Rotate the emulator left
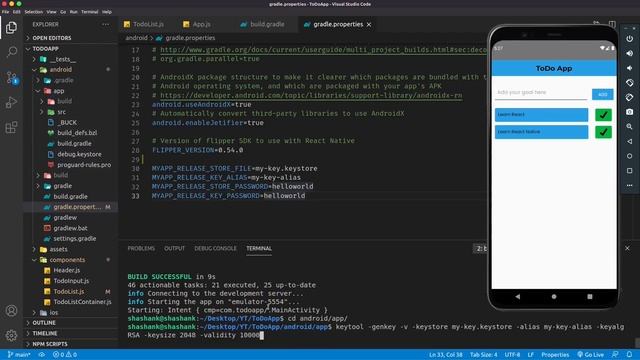Screen dimensions: 640x360 tap(629, 83)
